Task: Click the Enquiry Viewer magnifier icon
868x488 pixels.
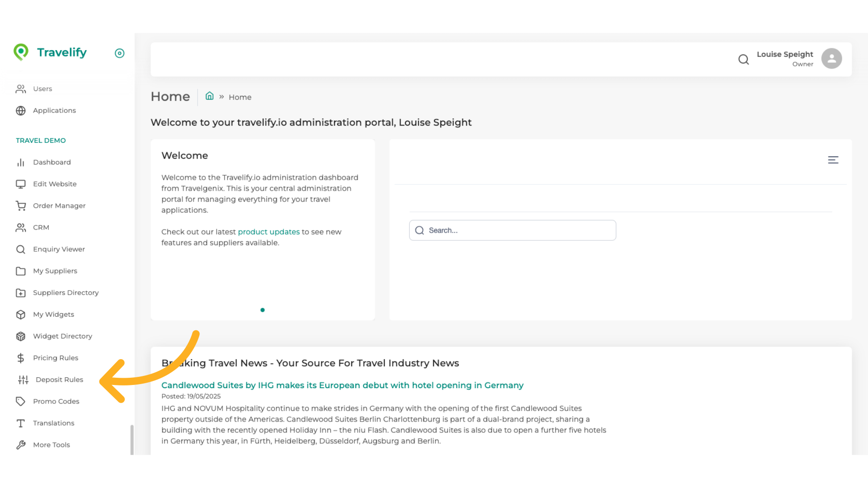Action: tap(21, 249)
